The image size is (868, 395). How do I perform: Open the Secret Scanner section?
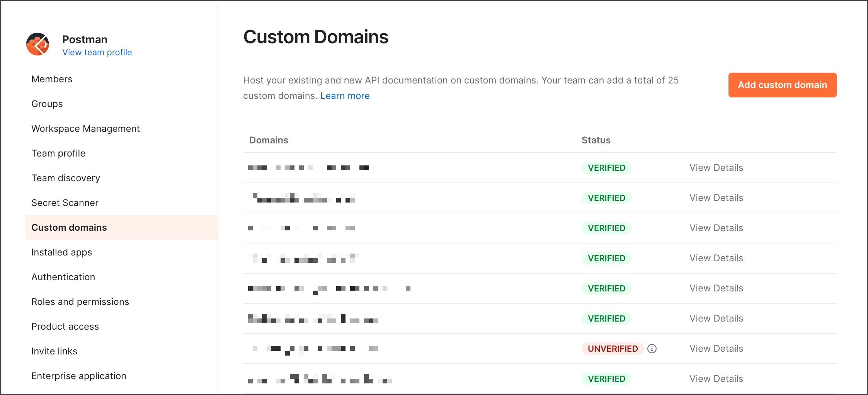(x=65, y=203)
